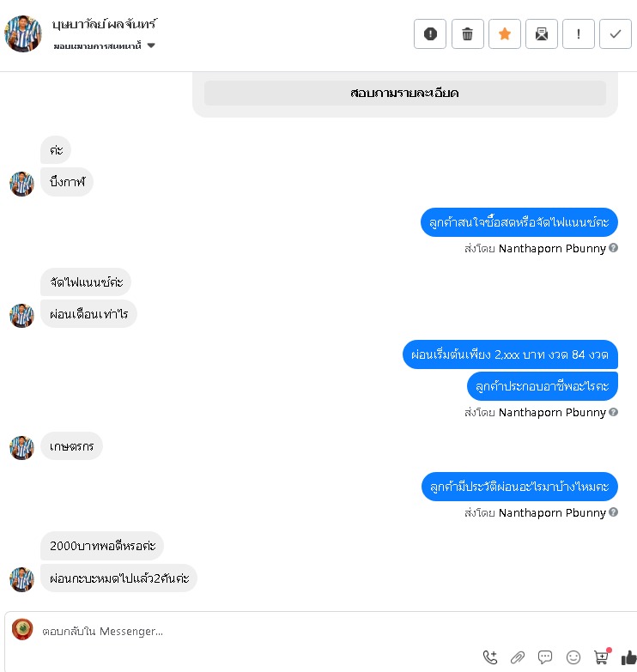
Task: Mark conversation unread via envelope icon
Action: tap(542, 33)
